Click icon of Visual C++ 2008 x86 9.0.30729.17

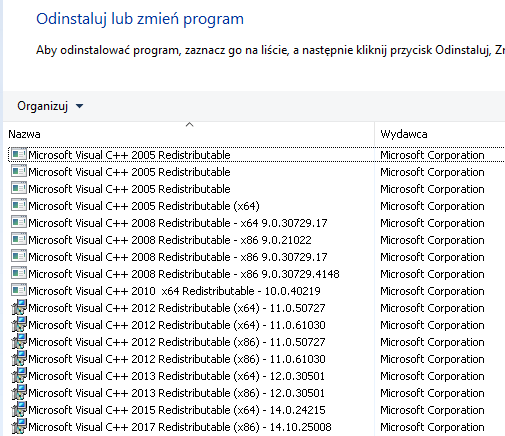pos(19,256)
